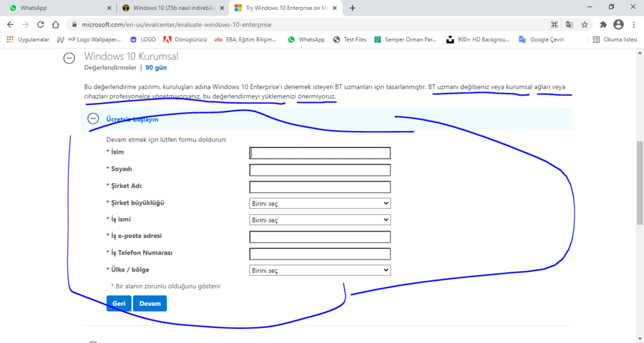644x343 pixels.
Task: Open 900+ HD Background bookmark
Action: pyautogui.click(x=478, y=39)
